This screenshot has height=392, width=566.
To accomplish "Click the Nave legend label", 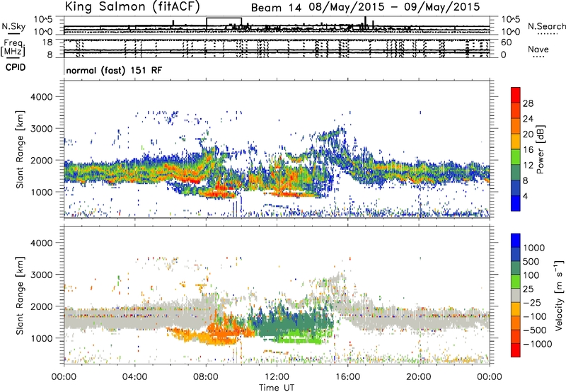I will [x=538, y=50].
